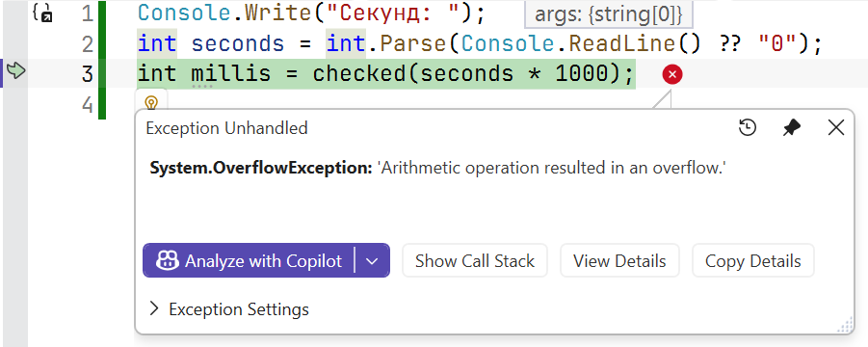This screenshot has width=868, height=347.
Task: Click the current statement arrow in the margin
Action: (x=17, y=70)
